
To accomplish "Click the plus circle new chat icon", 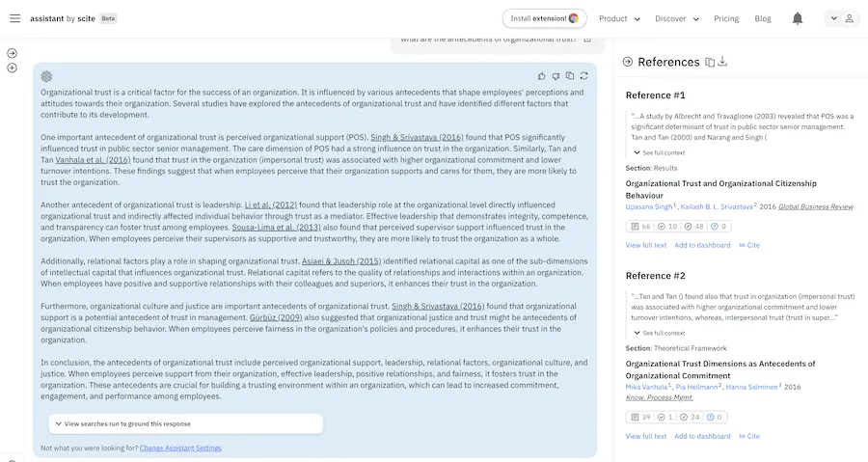I will point(13,68).
